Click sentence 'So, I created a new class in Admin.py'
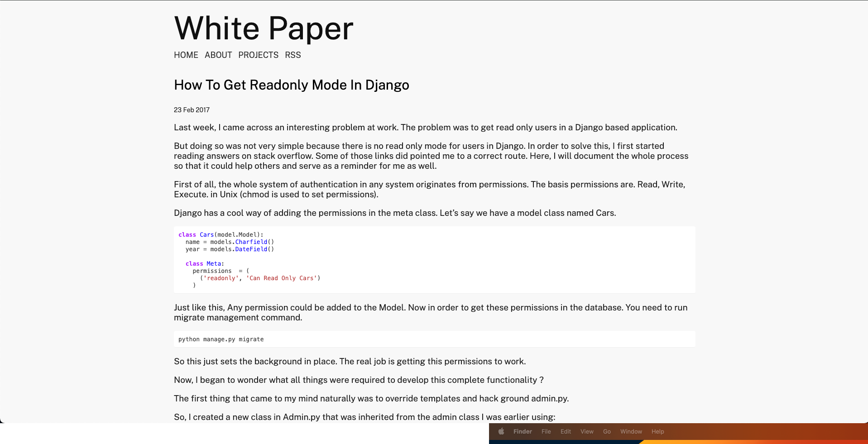868x444 pixels. [364, 417]
